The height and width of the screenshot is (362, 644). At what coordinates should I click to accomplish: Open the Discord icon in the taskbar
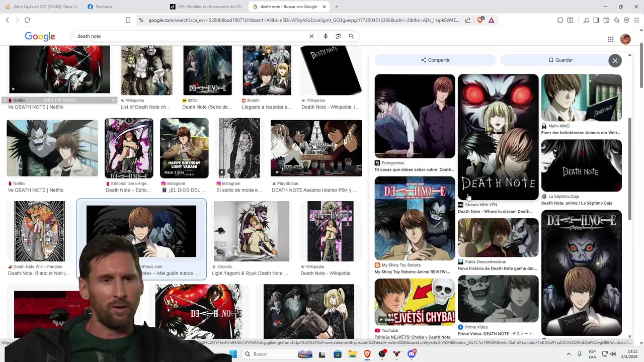412,354
